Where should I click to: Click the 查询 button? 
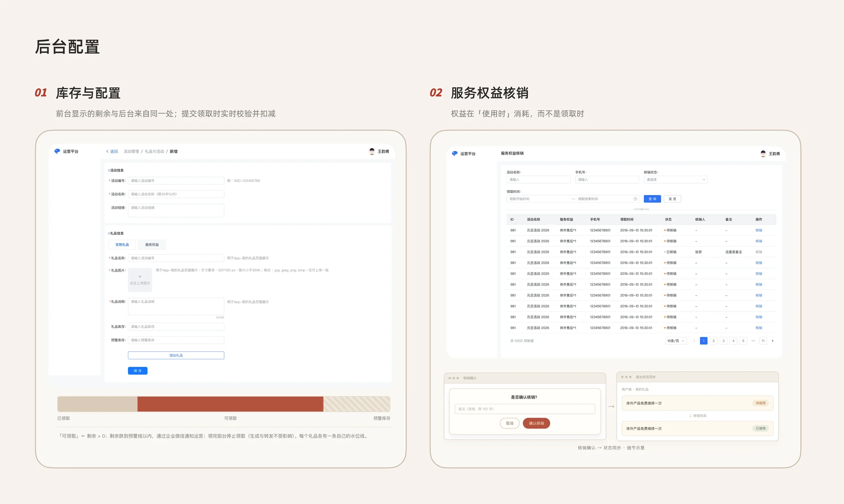(652, 199)
